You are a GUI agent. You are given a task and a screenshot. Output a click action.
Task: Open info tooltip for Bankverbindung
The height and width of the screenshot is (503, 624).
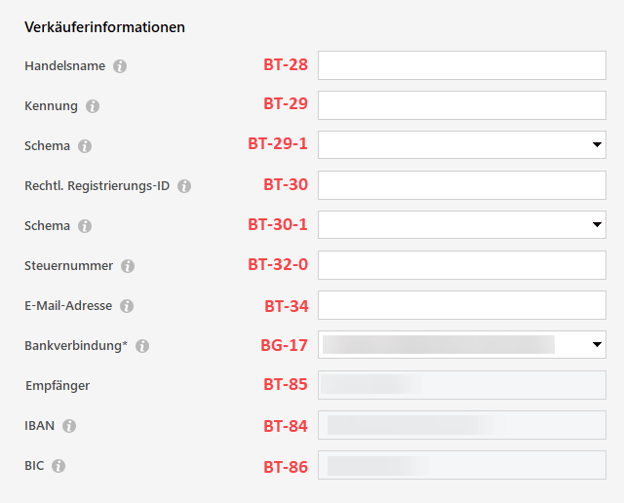142,346
